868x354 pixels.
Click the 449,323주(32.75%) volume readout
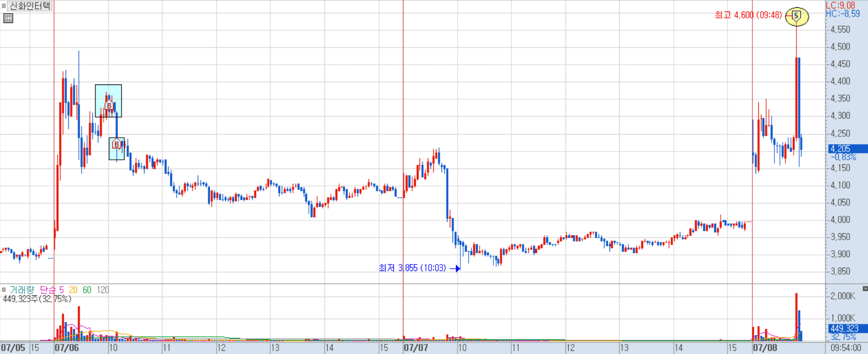[x=37, y=299]
